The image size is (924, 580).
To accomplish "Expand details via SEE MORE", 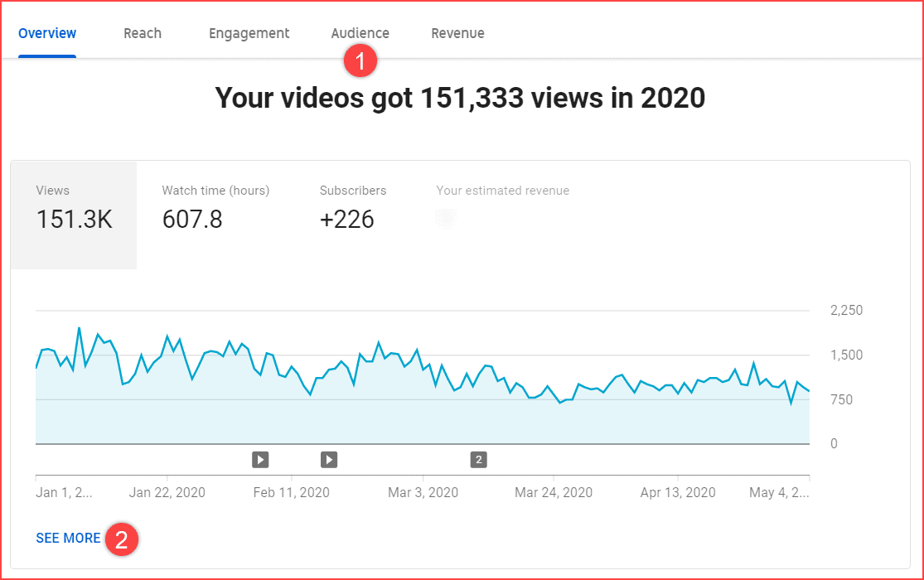I will coord(68,538).
